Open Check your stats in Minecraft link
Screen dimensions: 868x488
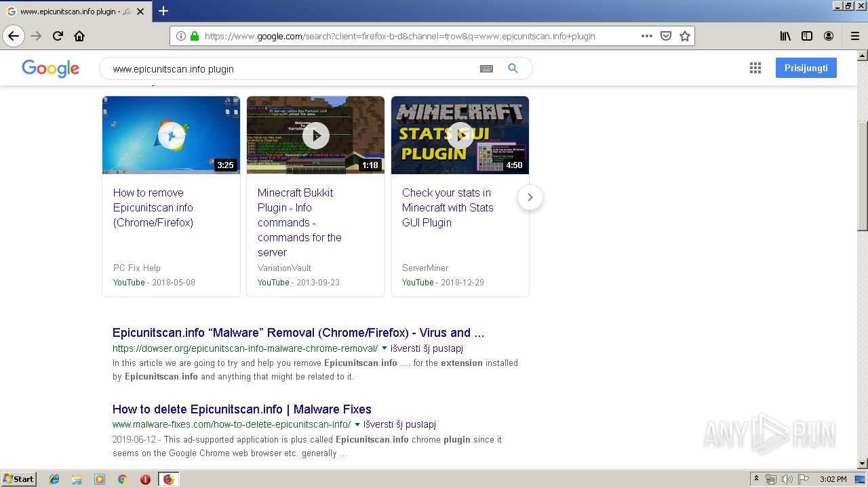pos(448,207)
